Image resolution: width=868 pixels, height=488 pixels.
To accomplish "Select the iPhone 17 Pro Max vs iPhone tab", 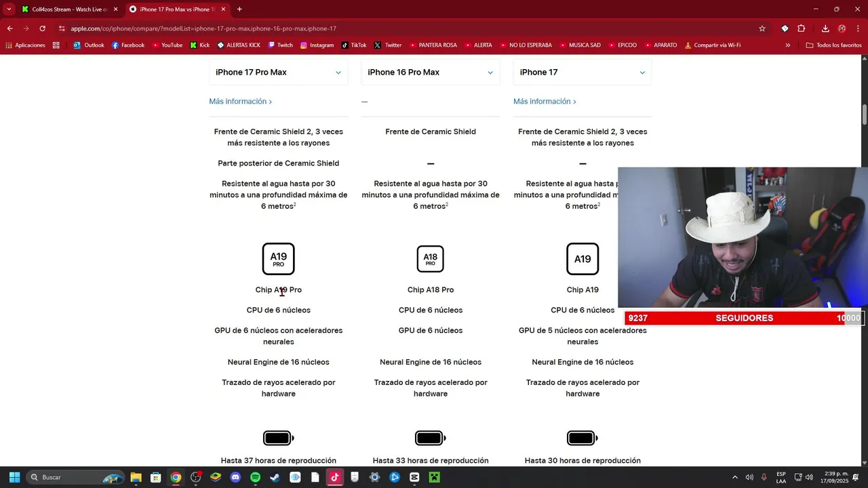I will click(x=178, y=9).
